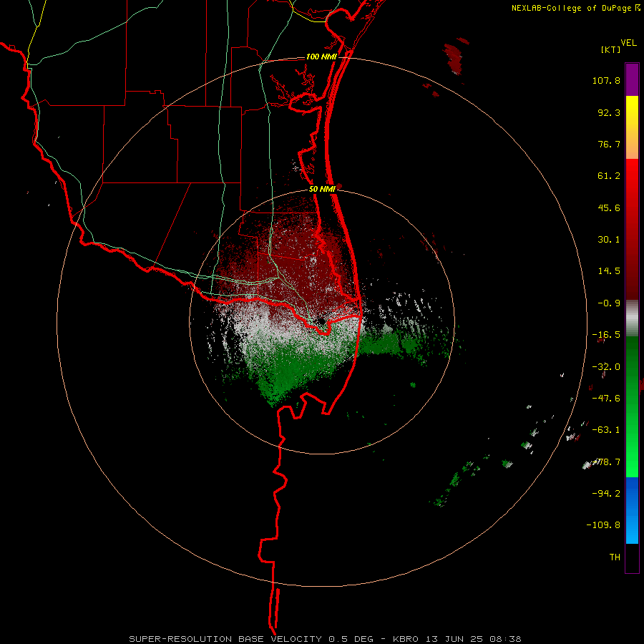Click the 92.3 velocity scale value
Screen dimensions: 644x644
[x=609, y=112]
